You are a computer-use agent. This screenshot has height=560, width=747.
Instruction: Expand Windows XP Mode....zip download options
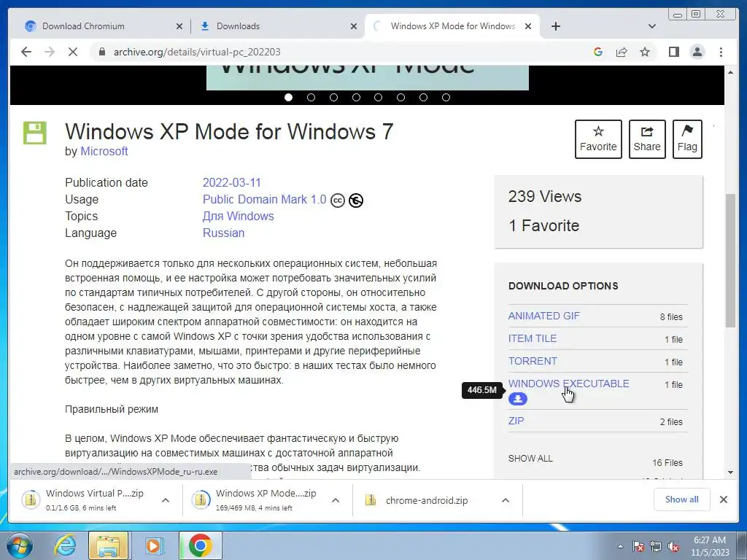coord(336,500)
